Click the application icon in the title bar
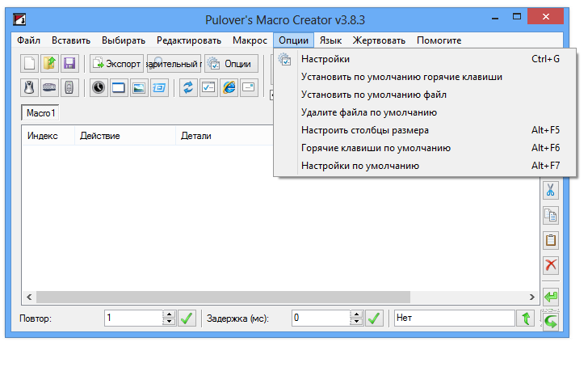The width and height of the screenshot is (588, 367). 19,19
